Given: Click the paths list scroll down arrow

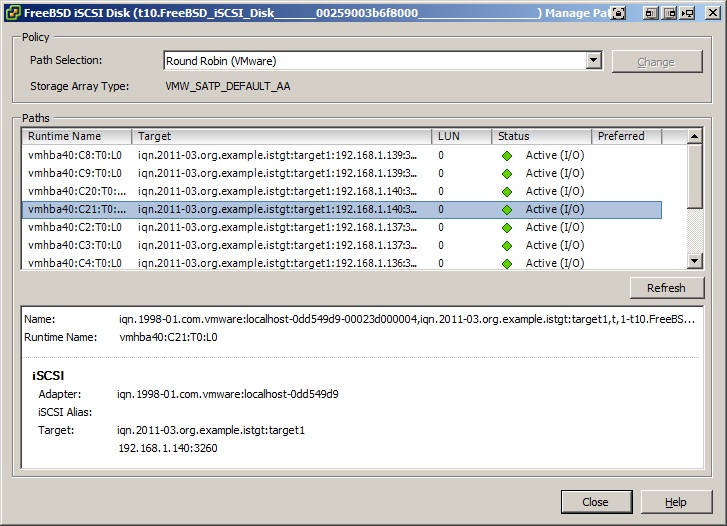Looking at the screenshot, I should point(694,261).
